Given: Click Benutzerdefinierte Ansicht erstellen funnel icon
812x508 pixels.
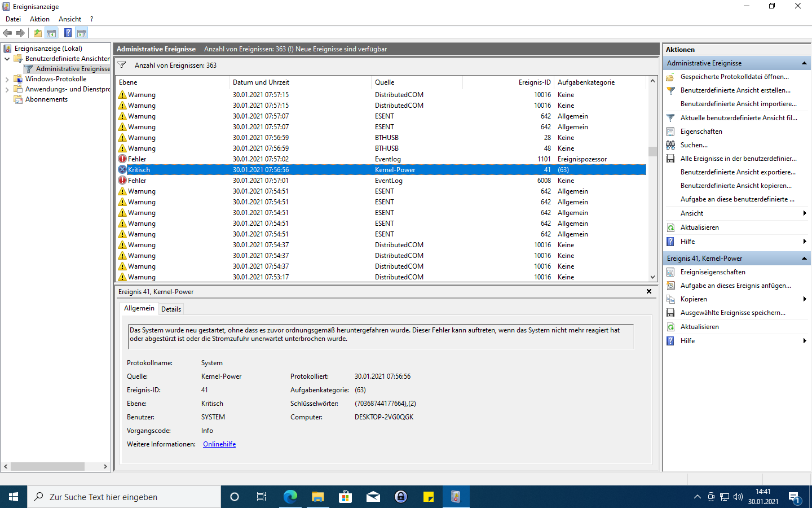Looking at the screenshot, I should (x=670, y=90).
